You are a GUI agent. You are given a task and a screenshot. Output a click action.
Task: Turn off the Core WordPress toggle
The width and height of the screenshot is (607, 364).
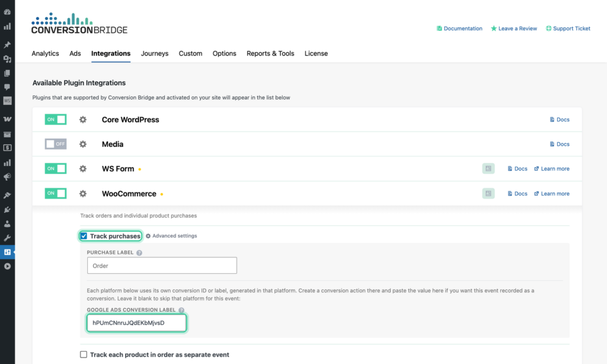tap(55, 119)
